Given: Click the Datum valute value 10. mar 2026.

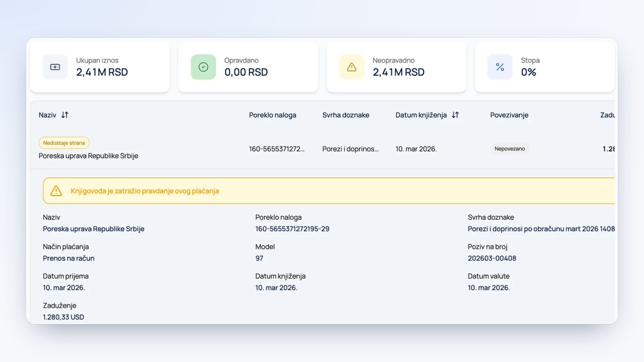Looking at the screenshot, I should click(489, 288).
